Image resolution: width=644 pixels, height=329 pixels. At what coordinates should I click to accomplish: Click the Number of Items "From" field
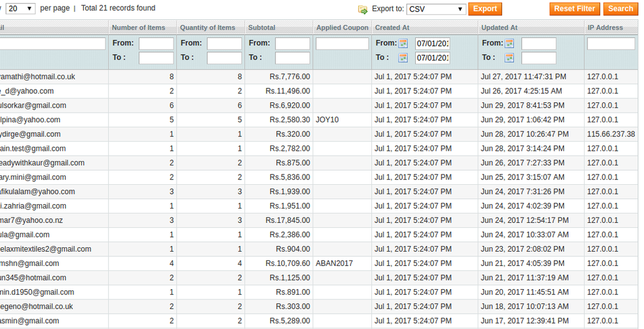(x=156, y=44)
